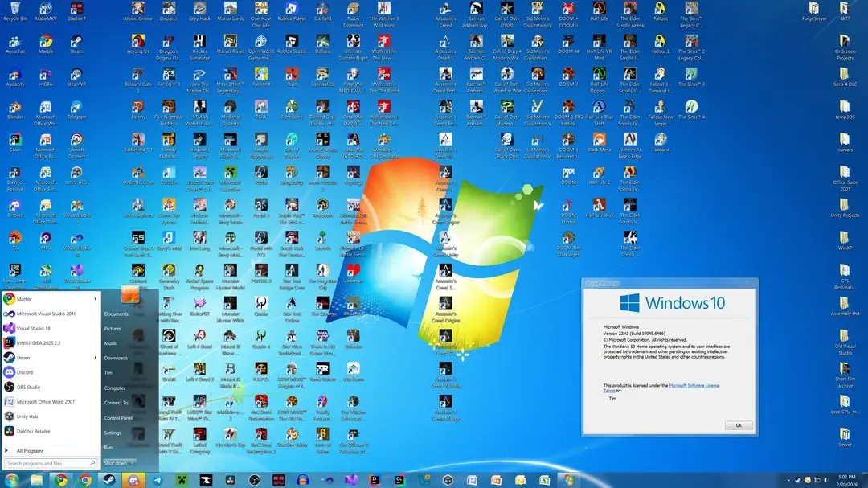Select the Lethal Company desktop shortcut
The image size is (868, 488).
coord(199,441)
